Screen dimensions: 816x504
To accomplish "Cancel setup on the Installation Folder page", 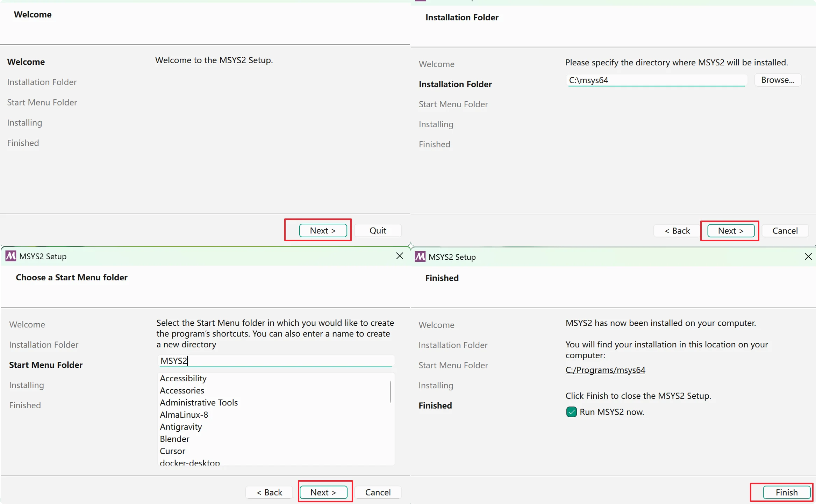I will tap(785, 231).
